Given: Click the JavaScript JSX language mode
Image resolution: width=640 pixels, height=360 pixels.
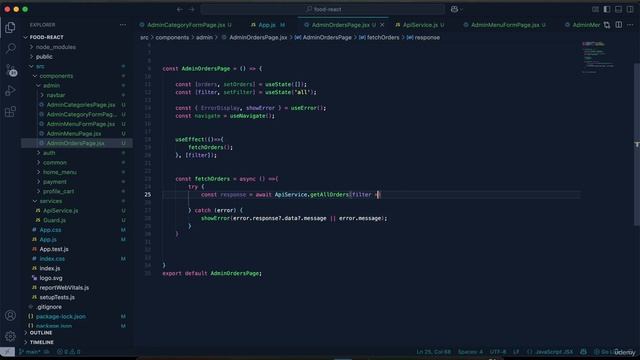Looking at the screenshot, I should coord(554,351).
